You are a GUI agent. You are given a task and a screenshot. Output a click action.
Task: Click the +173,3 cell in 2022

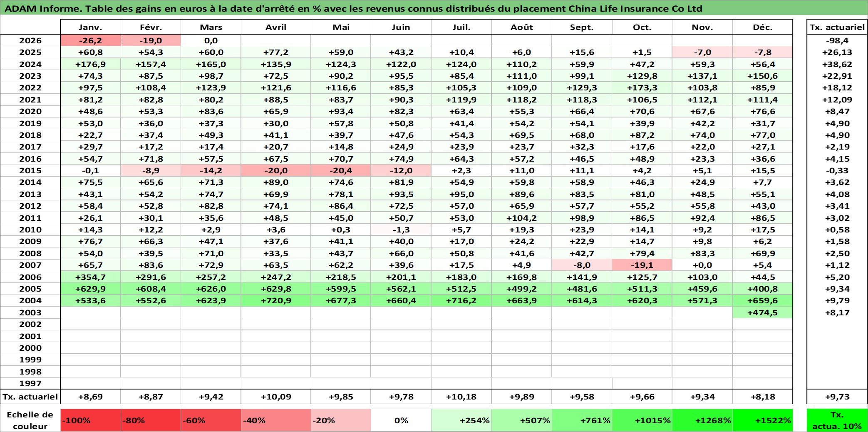coord(642,87)
